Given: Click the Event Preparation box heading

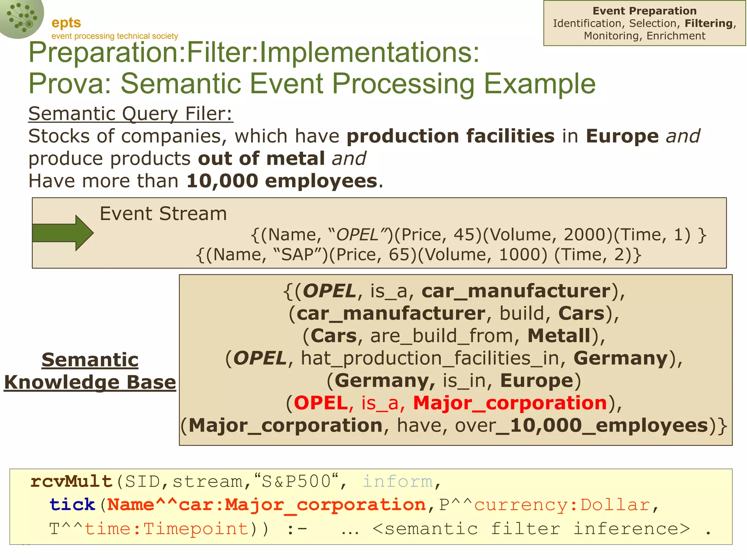Looking at the screenshot, I should [x=644, y=11].
